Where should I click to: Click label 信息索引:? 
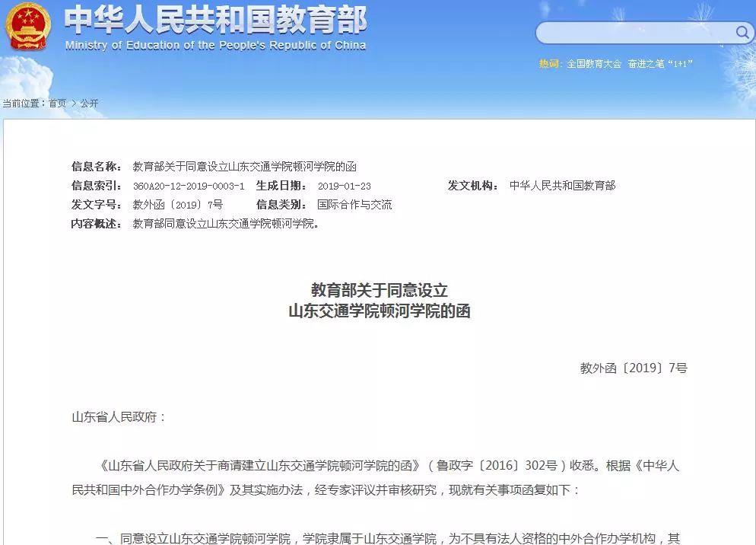tap(97, 186)
